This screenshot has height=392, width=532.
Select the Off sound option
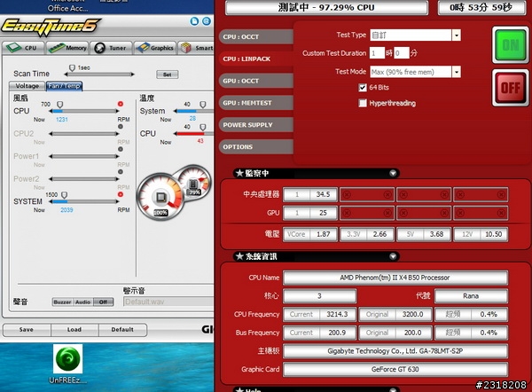103,302
